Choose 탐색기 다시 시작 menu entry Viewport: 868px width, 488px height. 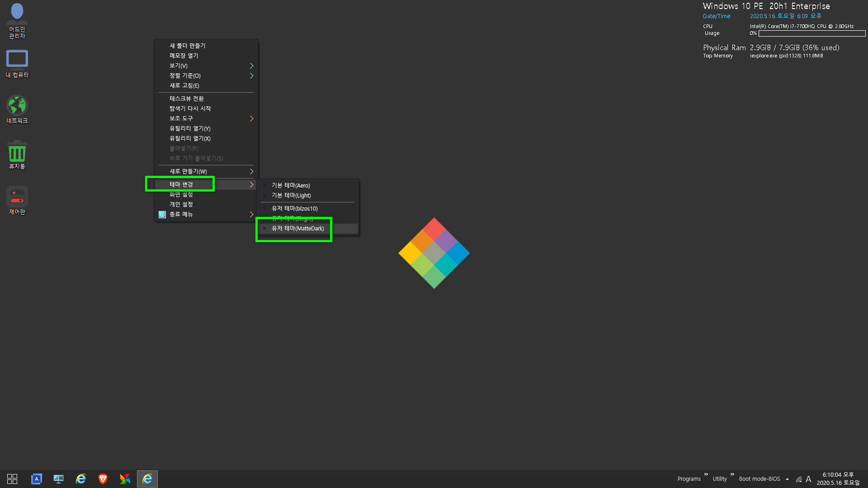tap(206, 109)
